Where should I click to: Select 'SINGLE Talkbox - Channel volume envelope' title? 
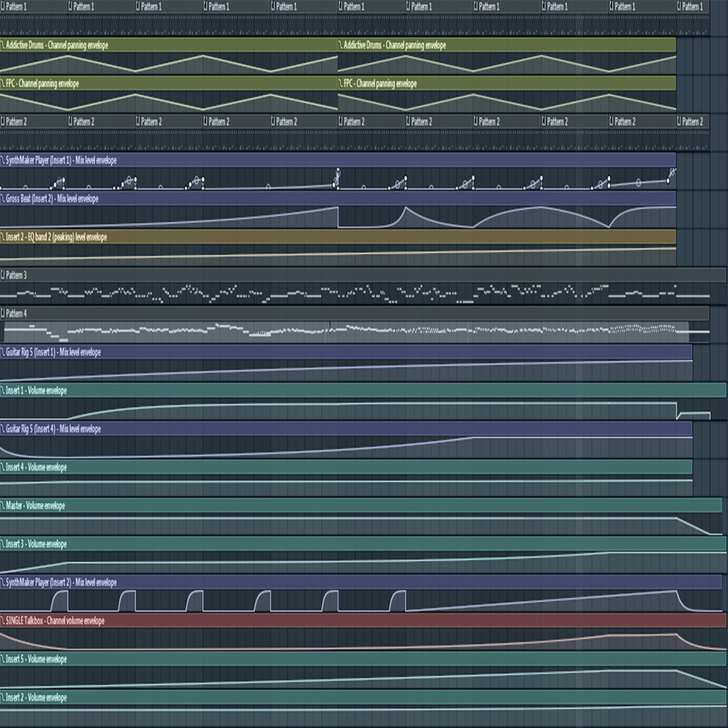pyautogui.click(x=55, y=621)
